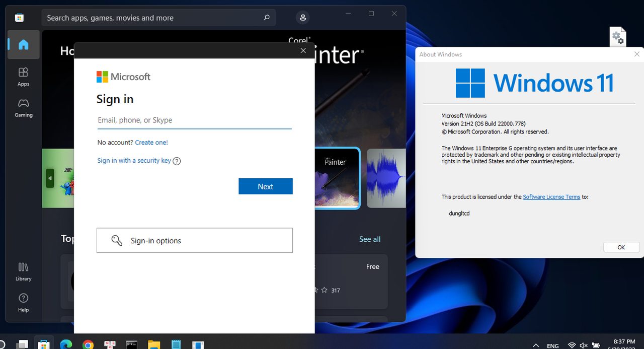Click See all link in Store
Screen dimensions: 644x349
[370, 239]
